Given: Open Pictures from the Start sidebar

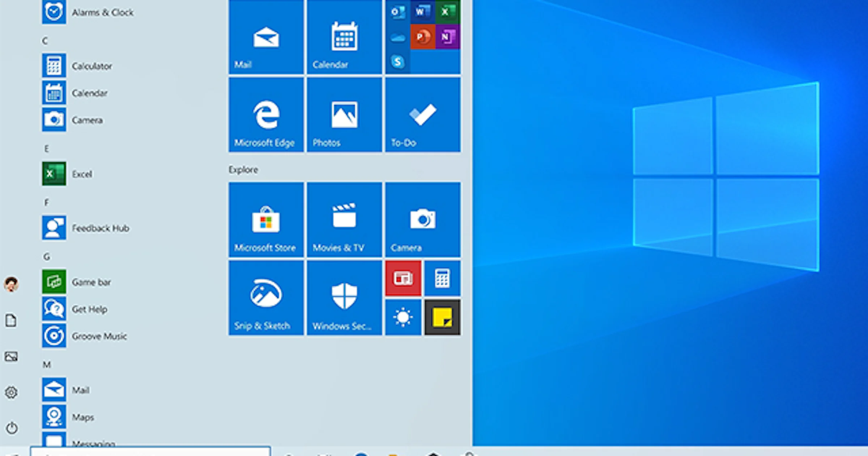Looking at the screenshot, I should click(11, 356).
